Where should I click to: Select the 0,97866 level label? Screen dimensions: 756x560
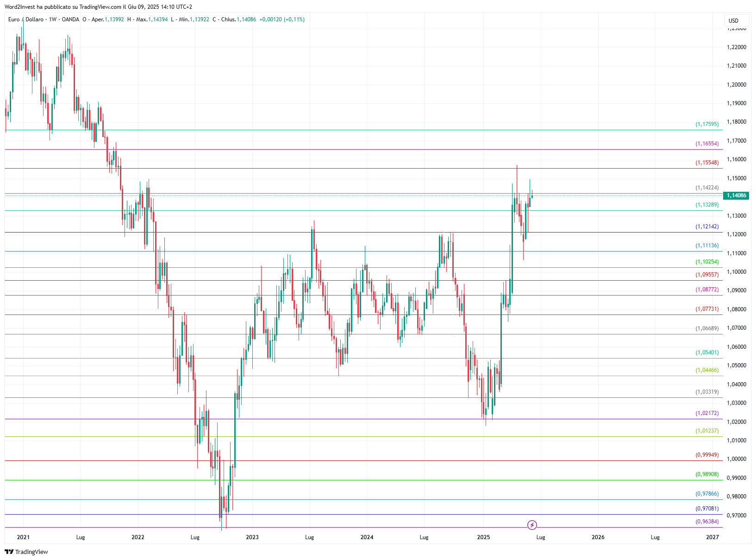click(x=707, y=494)
